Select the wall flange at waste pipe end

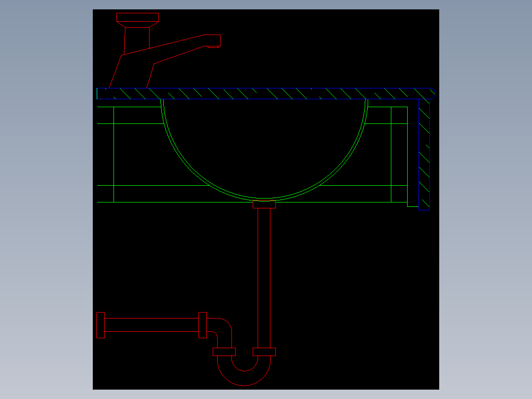coord(101,325)
